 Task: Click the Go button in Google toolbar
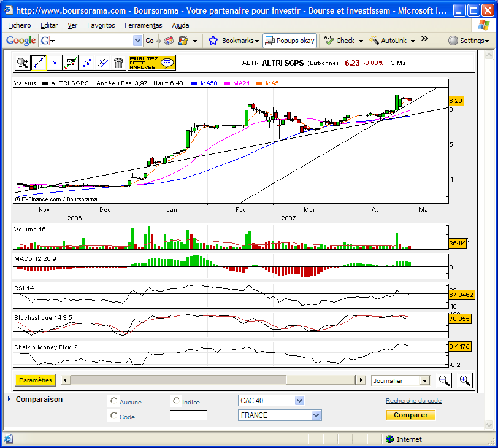pos(149,41)
